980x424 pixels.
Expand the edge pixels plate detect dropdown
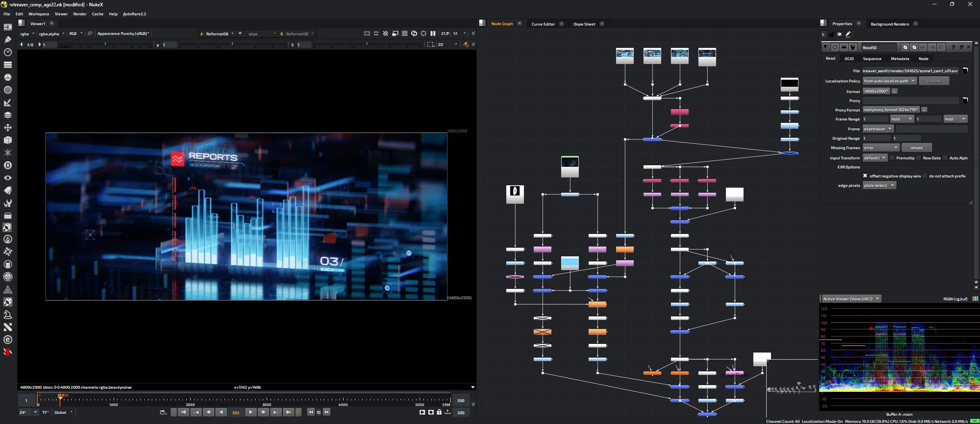point(879,185)
